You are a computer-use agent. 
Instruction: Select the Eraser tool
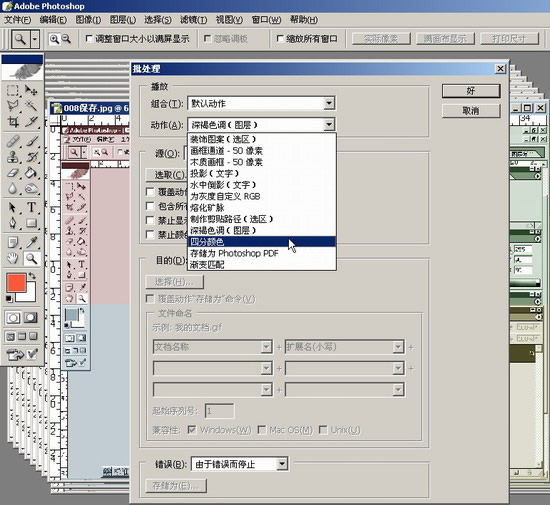[13, 173]
